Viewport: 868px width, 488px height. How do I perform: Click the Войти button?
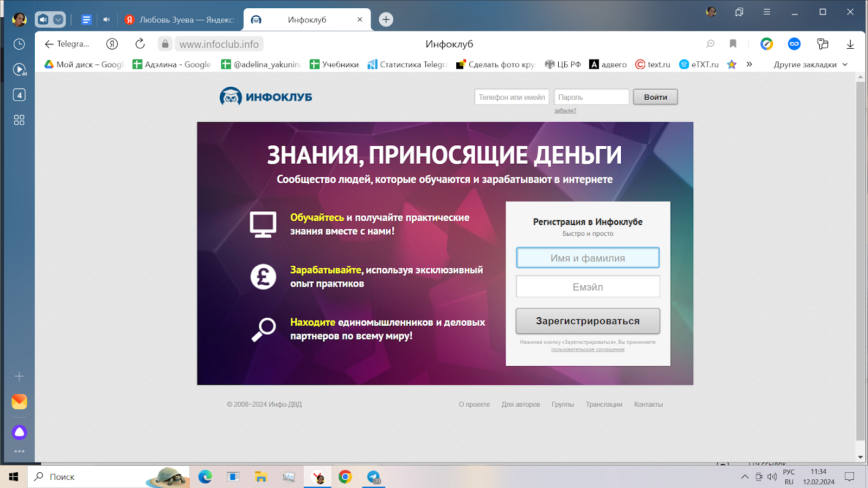pos(655,97)
